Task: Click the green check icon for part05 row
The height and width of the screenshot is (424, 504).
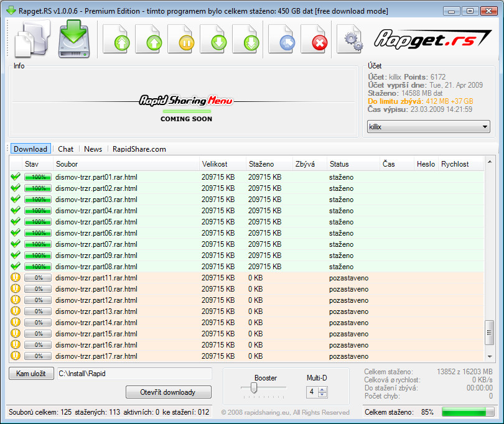Action: coord(16,221)
